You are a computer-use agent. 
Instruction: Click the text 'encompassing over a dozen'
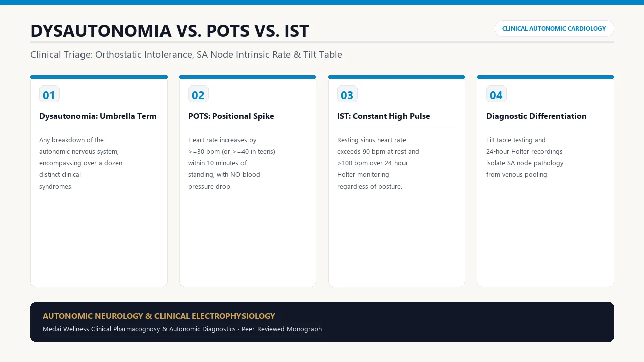tap(80, 163)
